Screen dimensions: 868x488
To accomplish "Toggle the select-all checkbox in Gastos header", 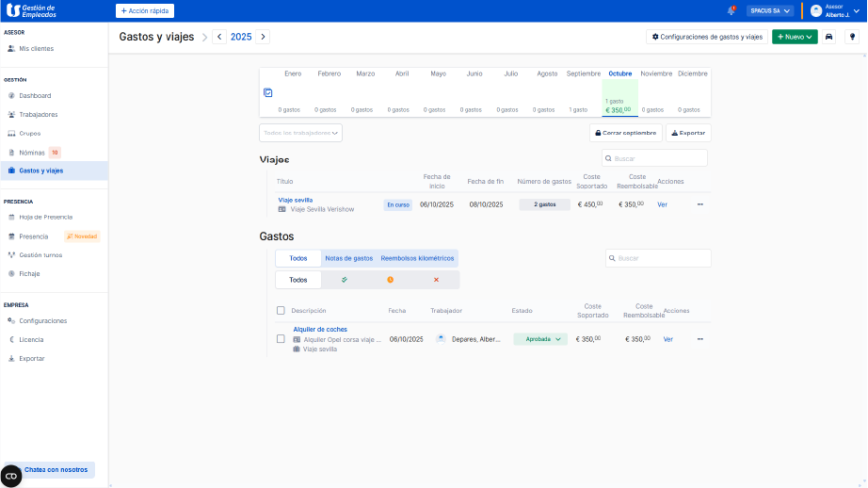I will tap(281, 310).
